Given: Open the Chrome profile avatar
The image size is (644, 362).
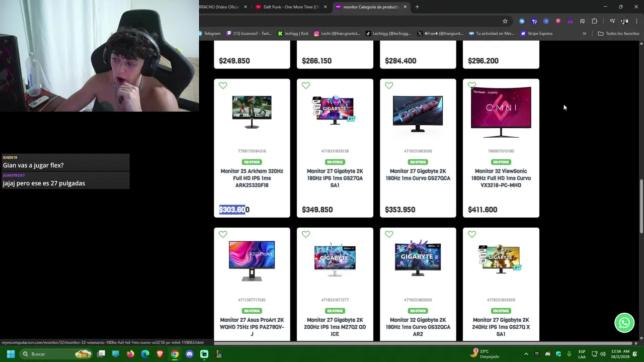Looking at the screenshot, I should [x=624, y=21].
